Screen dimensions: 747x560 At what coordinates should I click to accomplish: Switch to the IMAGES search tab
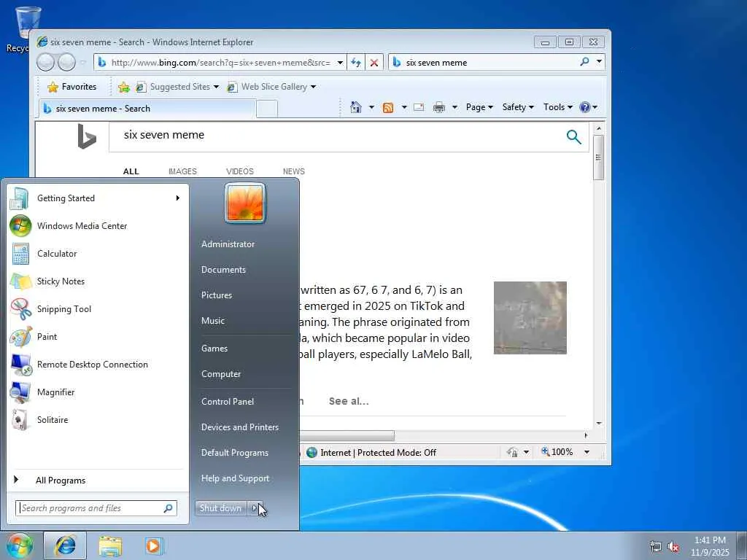point(182,171)
